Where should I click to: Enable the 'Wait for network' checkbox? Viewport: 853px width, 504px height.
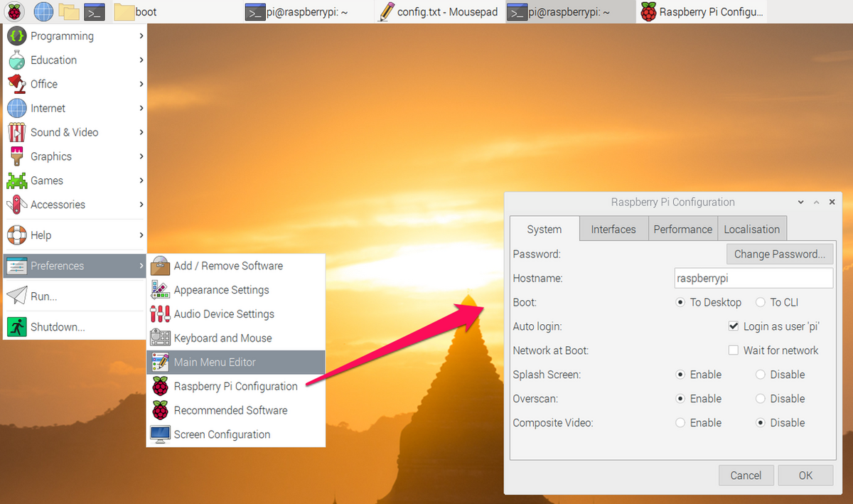[x=734, y=350]
